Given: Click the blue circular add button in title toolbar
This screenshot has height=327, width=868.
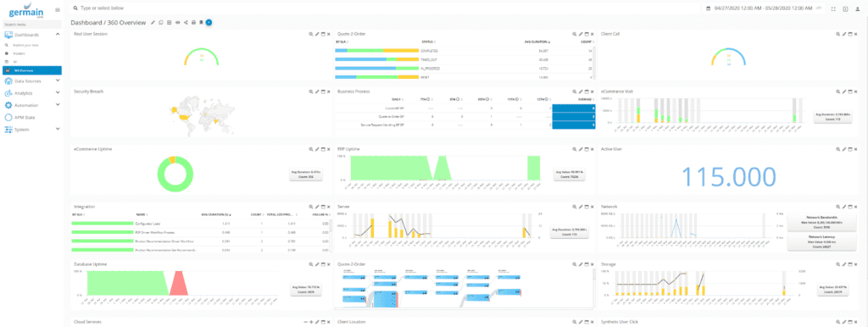Looking at the screenshot, I should (x=209, y=23).
